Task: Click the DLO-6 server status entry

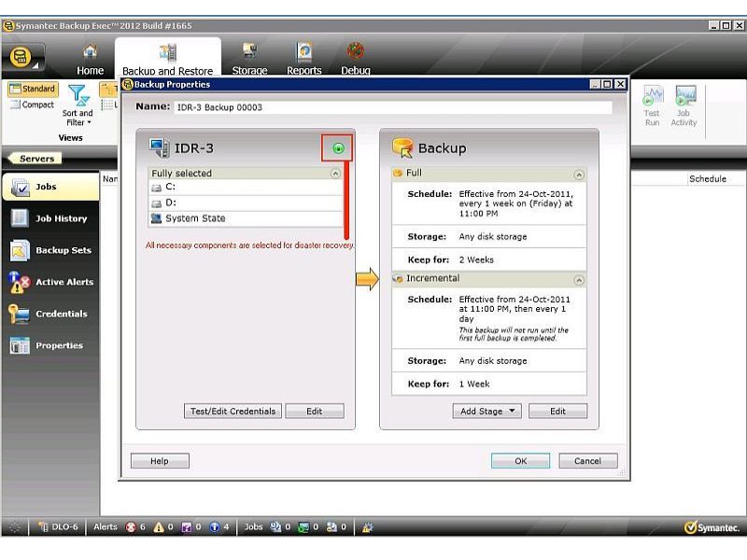Action: click(59, 527)
